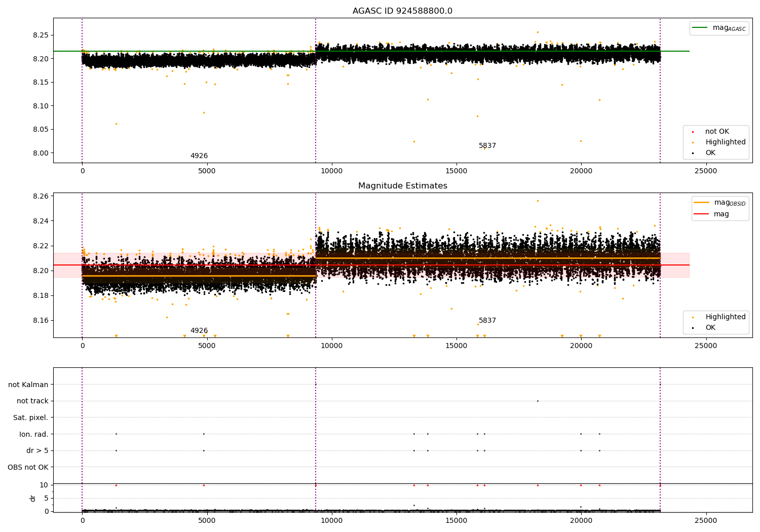The width and height of the screenshot is (760, 532).
Task: Click the "10" tick on the dr axis
Action: (44, 485)
